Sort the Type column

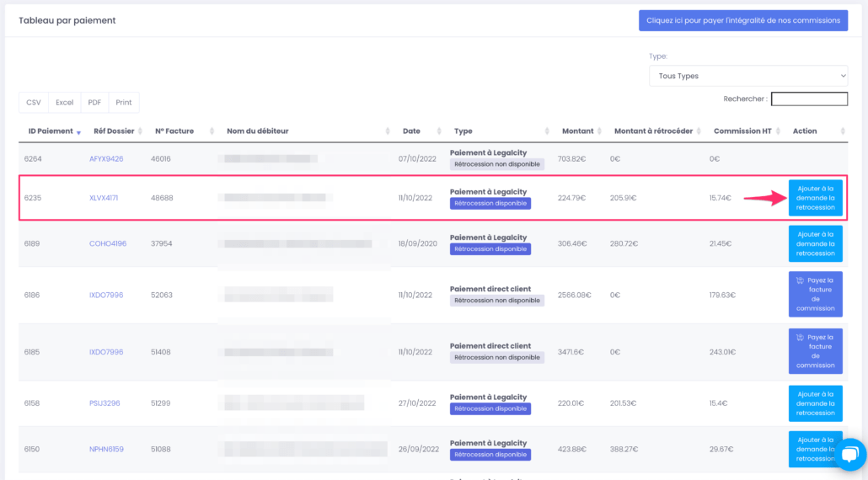[x=463, y=131]
